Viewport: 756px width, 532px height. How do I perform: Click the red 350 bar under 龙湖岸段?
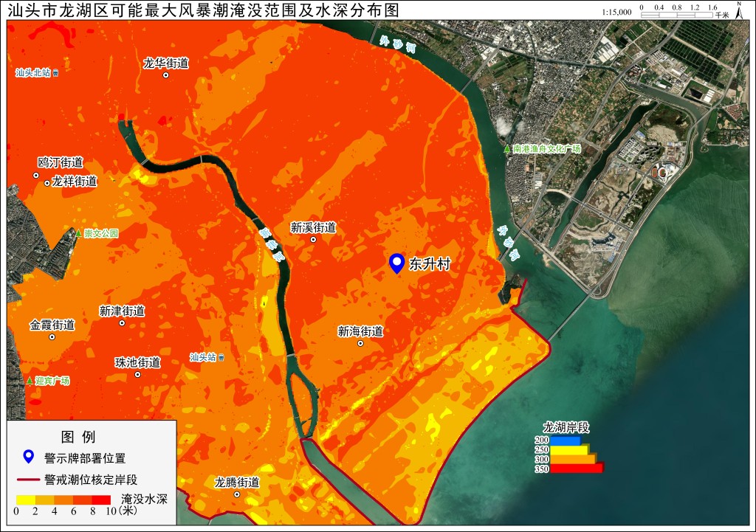(577, 469)
